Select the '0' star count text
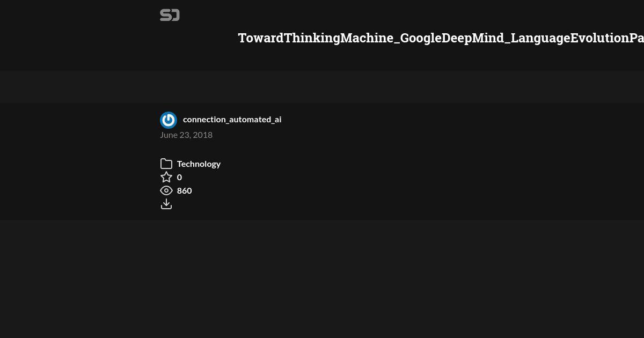Screen dimensions: 644x338 (179, 177)
